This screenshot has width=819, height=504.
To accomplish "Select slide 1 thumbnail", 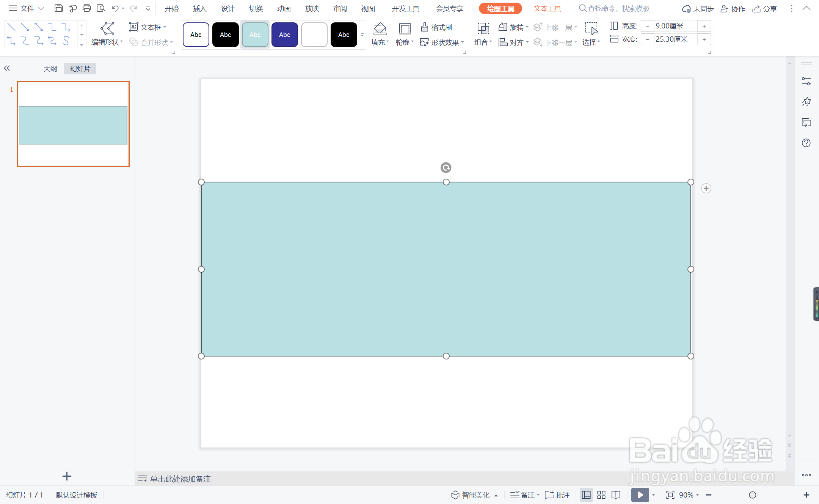I will pos(73,124).
